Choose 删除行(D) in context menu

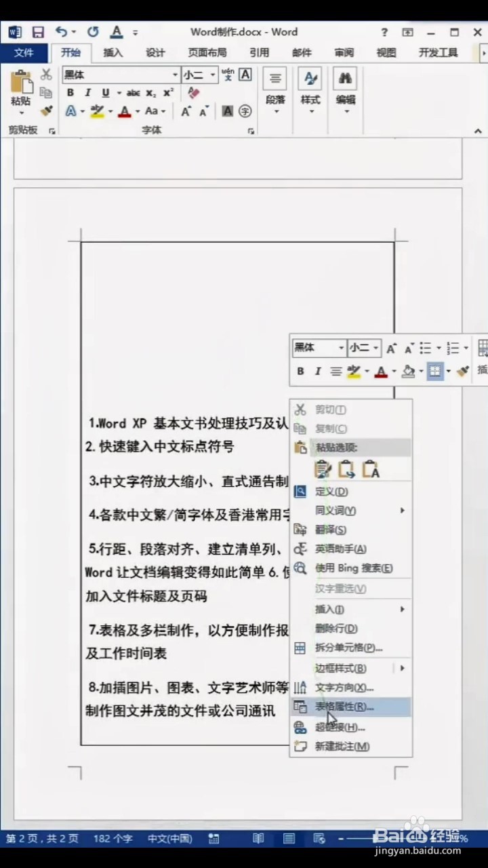350,629
